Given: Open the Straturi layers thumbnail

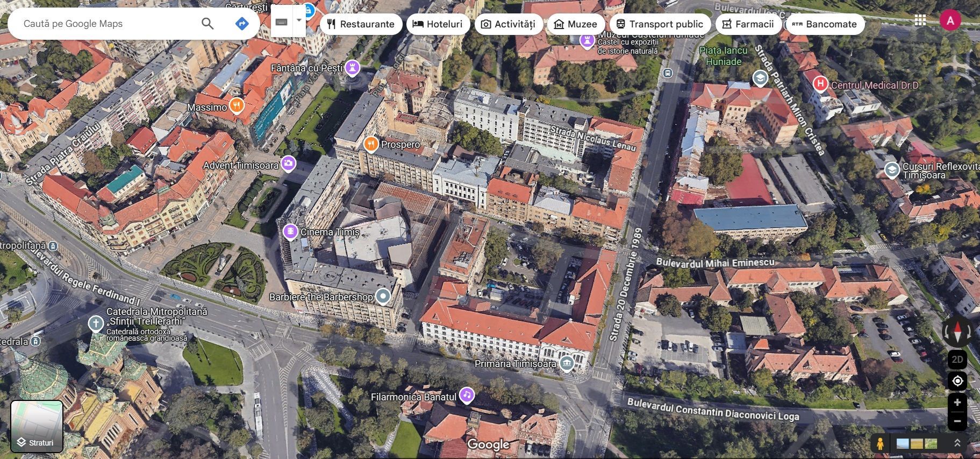Looking at the screenshot, I should click(x=37, y=426).
